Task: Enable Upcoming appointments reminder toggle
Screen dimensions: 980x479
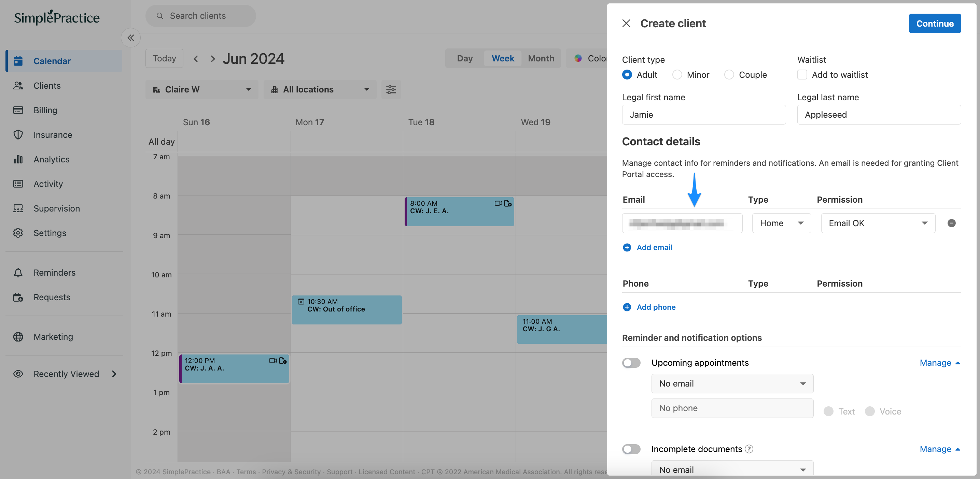Action: click(631, 363)
